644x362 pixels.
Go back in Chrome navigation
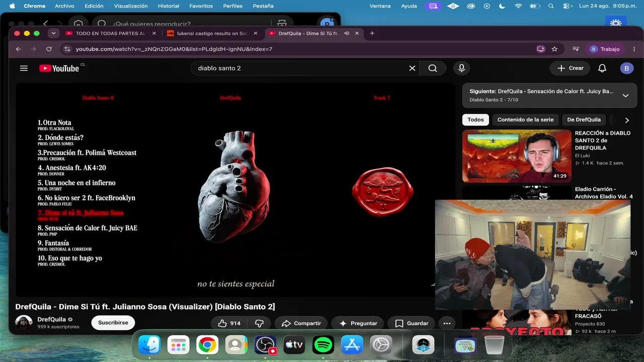coord(19,49)
